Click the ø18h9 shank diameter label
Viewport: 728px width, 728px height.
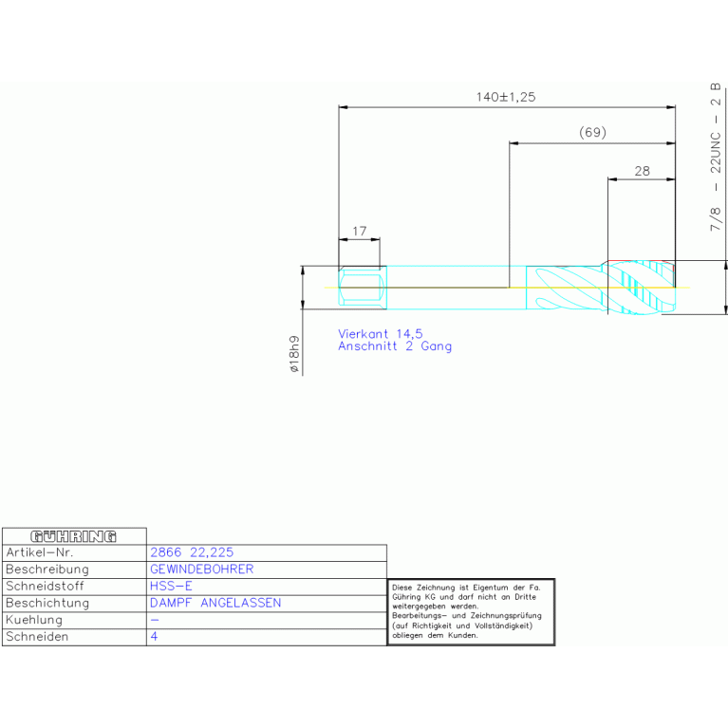click(294, 353)
